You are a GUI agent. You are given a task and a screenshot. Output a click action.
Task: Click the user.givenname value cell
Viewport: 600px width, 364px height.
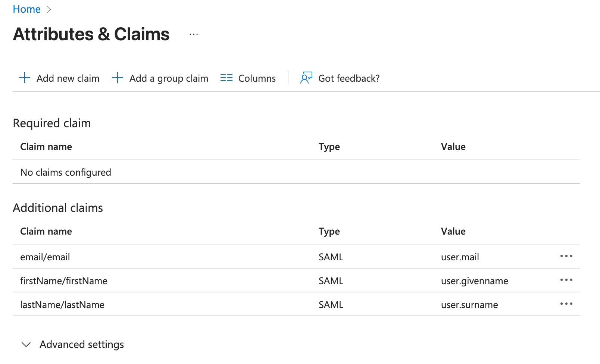point(474,281)
